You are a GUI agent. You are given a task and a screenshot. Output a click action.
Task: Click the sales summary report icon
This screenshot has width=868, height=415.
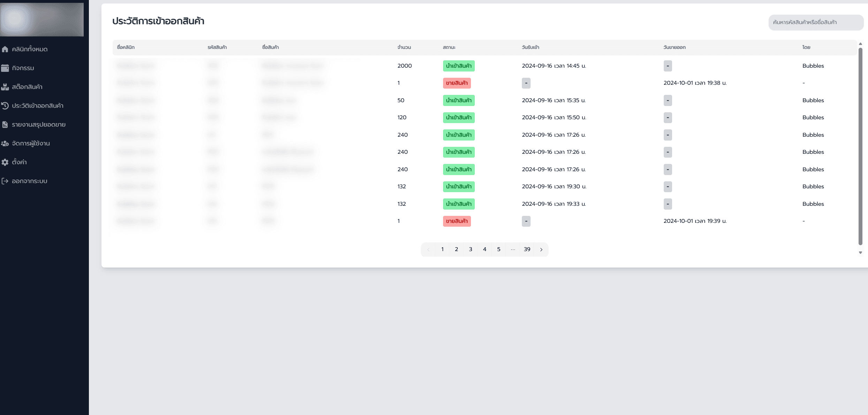pyautogui.click(x=5, y=124)
